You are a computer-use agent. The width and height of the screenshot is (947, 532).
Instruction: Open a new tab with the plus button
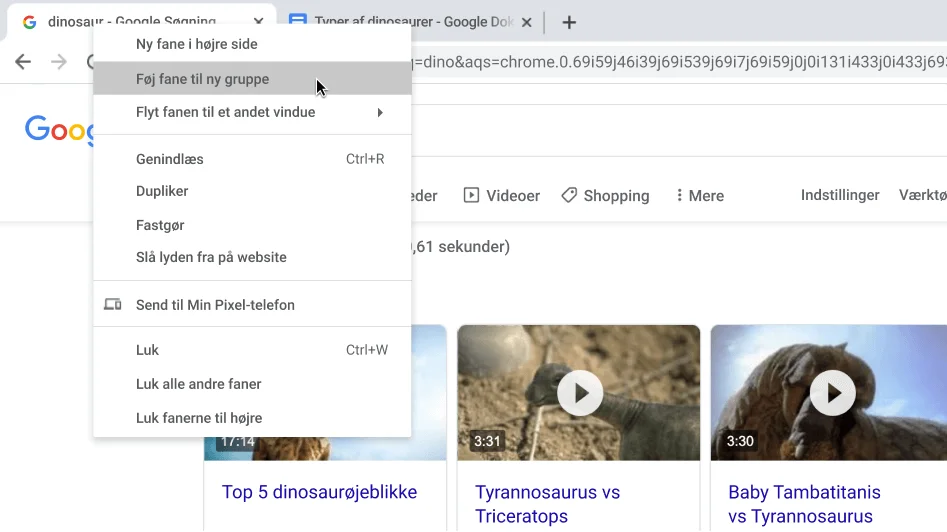[569, 22]
